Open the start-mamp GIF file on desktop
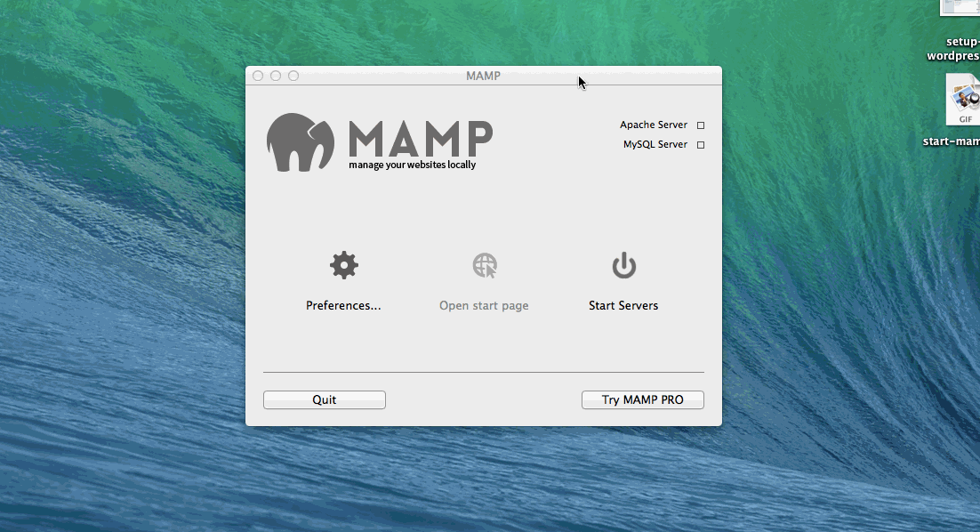The width and height of the screenshot is (980, 532). click(962, 100)
